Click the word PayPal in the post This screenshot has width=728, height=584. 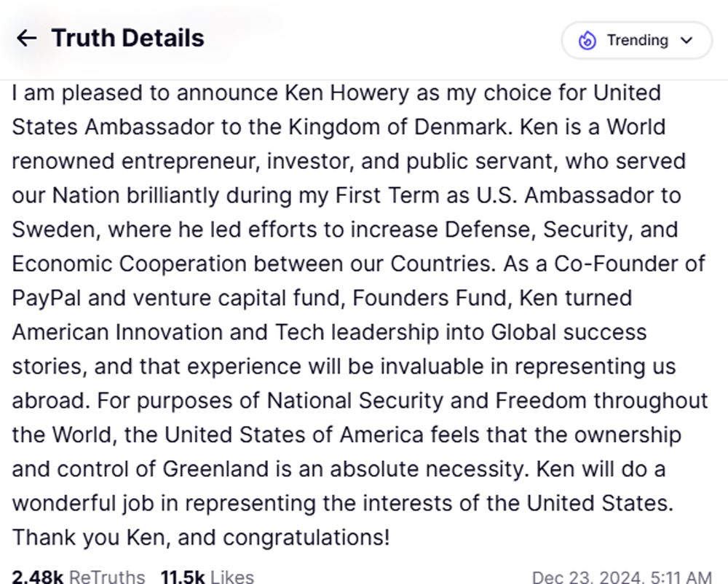point(44,298)
